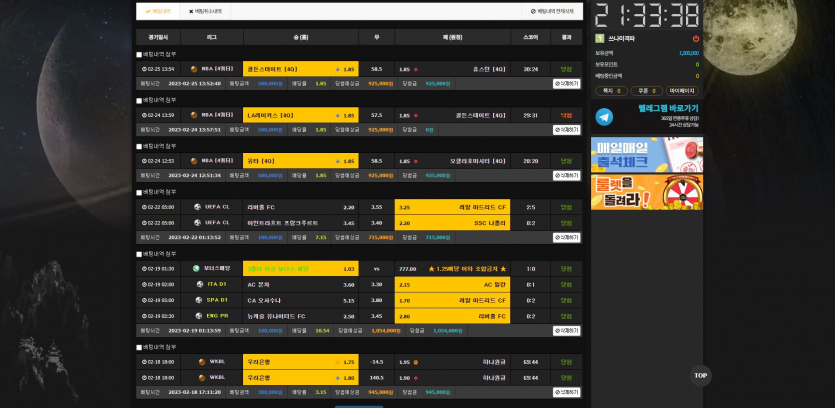Check attach box above LA Lakers bet
Screen dimensions: 835x408
(x=139, y=100)
